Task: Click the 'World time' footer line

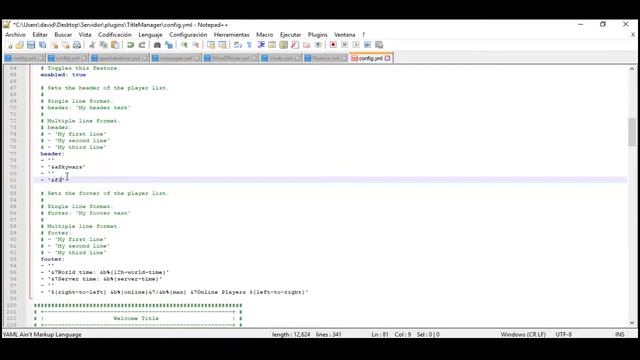Action: (105, 272)
